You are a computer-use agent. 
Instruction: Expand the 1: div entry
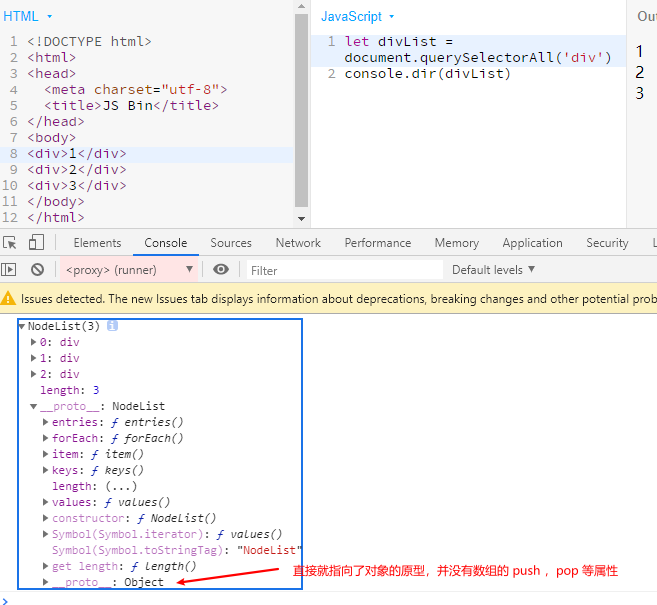tap(34, 358)
